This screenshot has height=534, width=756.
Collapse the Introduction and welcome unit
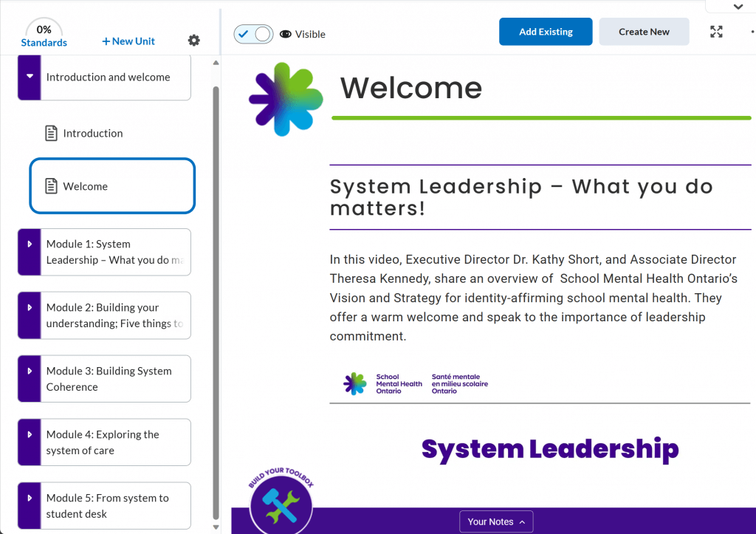click(30, 77)
